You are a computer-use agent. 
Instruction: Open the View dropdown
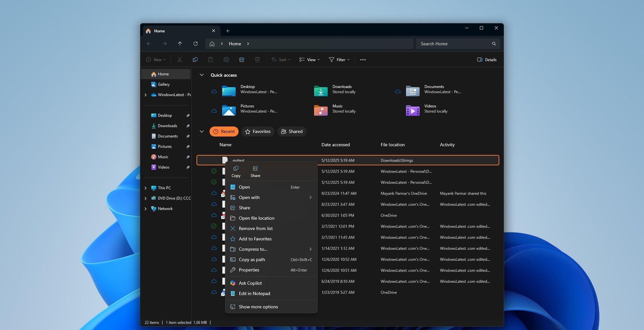tap(310, 60)
